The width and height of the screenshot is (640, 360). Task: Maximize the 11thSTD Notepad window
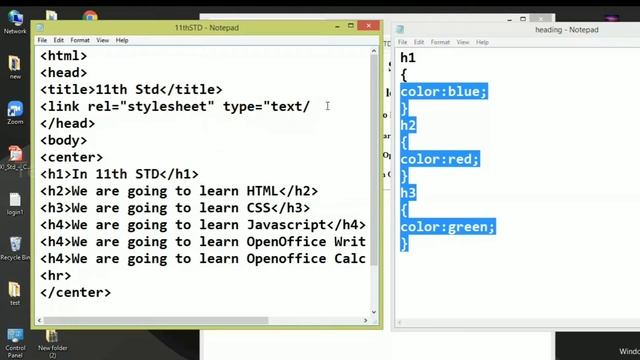[350, 26]
